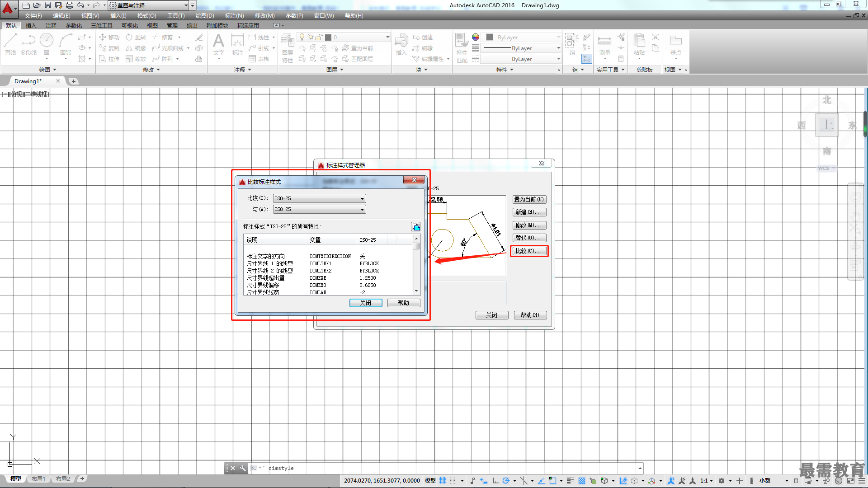This screenshot has width=868, height=488.
Task: Switch to the 插入 ribbon tab
Action: point(31,25)
